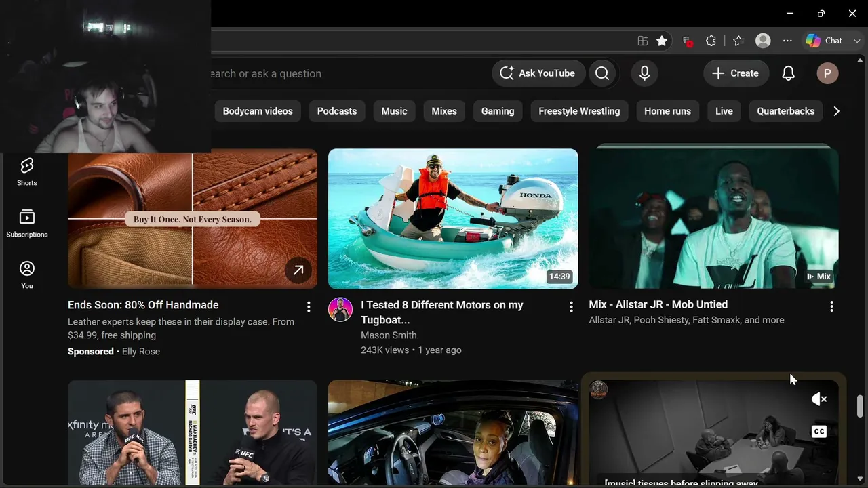Click the 'Leather experts keep these' ad description

pyautogui.click(x=181, y=328)
